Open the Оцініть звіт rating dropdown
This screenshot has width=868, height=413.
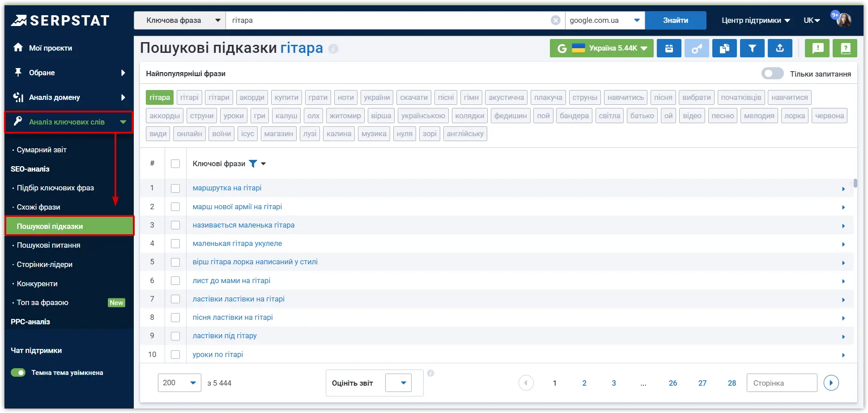click(398, 383)
